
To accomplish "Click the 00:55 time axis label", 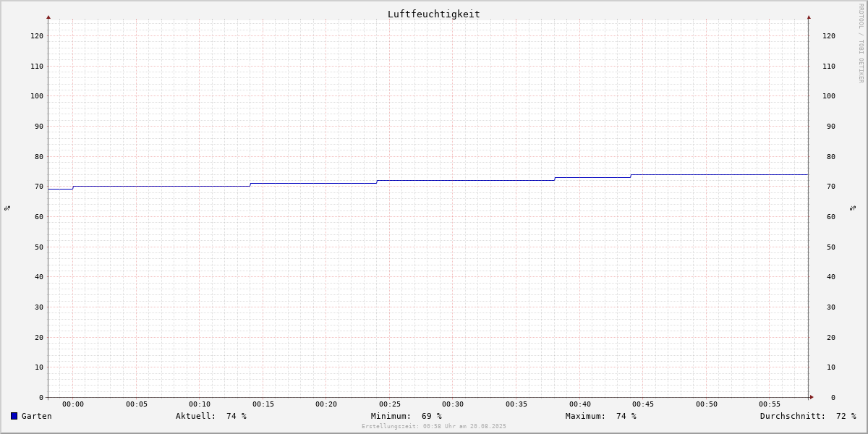I will tap(770, 404).
